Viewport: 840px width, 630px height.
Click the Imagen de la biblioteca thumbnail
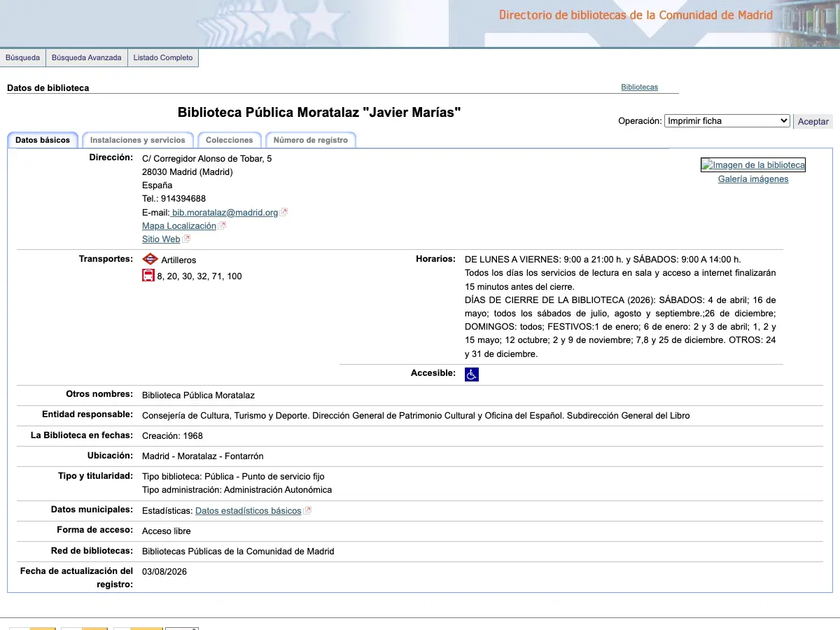click(x=753, y=165)
